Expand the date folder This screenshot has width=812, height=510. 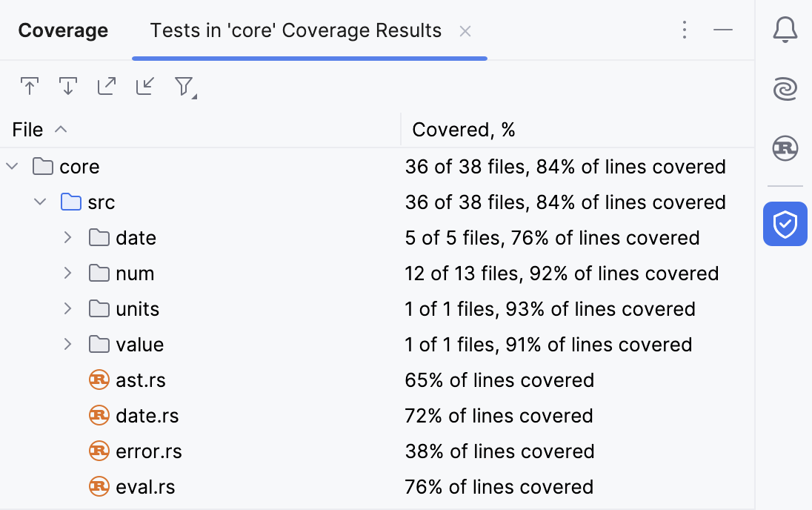point(67,237)
